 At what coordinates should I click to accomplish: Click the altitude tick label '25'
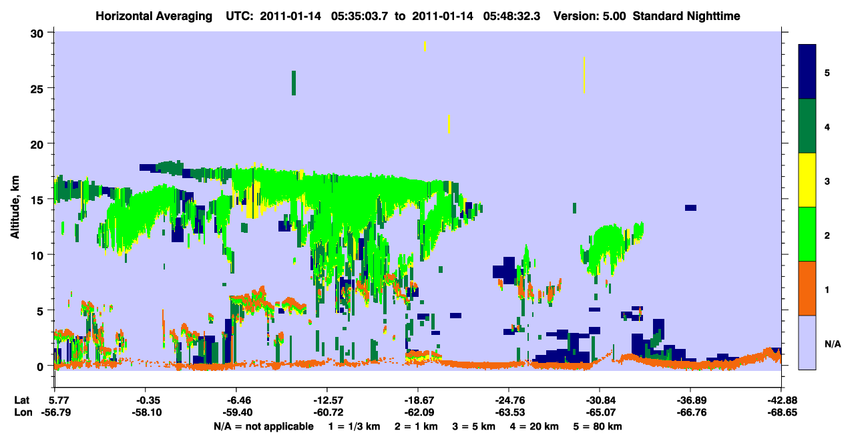point(39,88)
